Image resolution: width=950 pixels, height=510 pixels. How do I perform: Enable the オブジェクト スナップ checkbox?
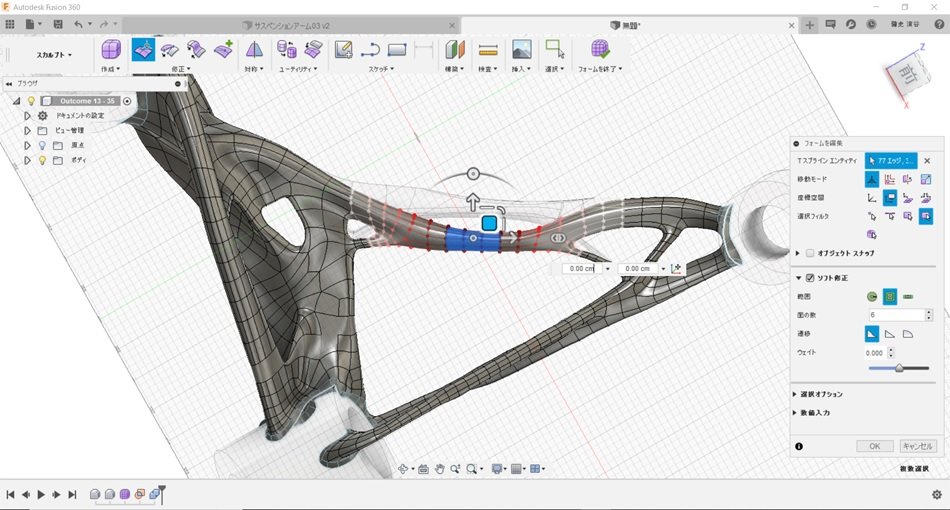click(x=810, y=253)
